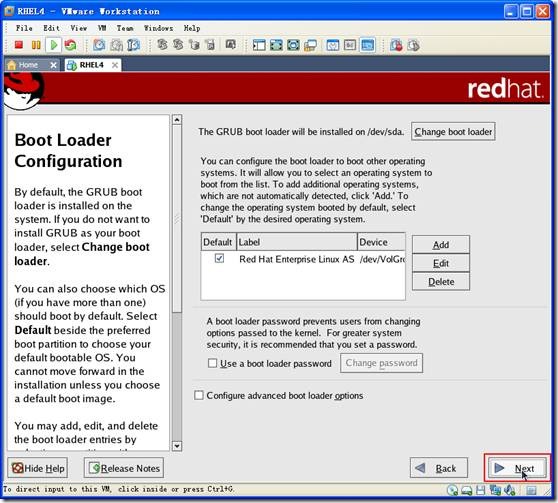Enable Use a boot loader password
The height and width of the screenshot is (503, 558).
pyautogui.click(x=212, y=363)
